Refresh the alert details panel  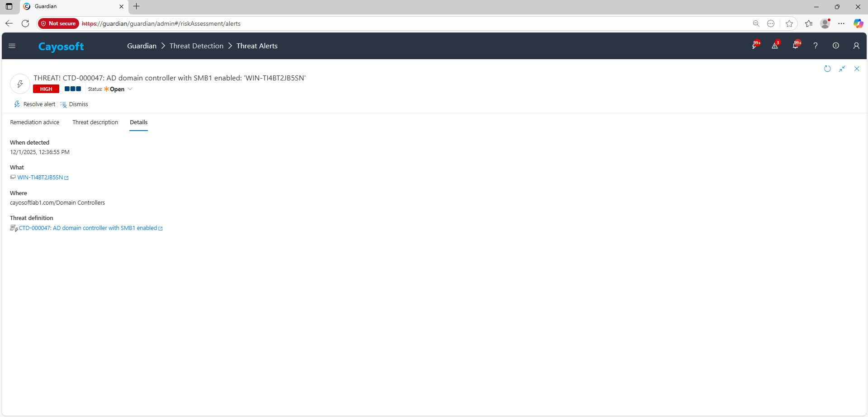tap(827, 69)
